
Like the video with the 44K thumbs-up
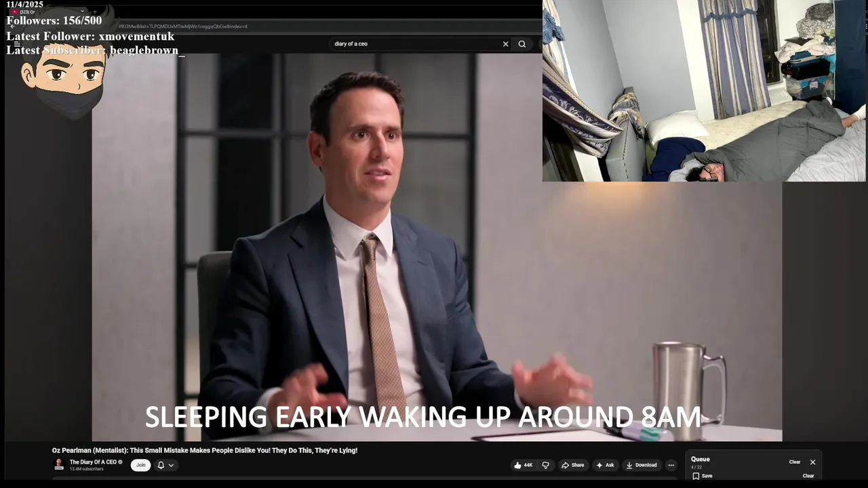(523, 465)
